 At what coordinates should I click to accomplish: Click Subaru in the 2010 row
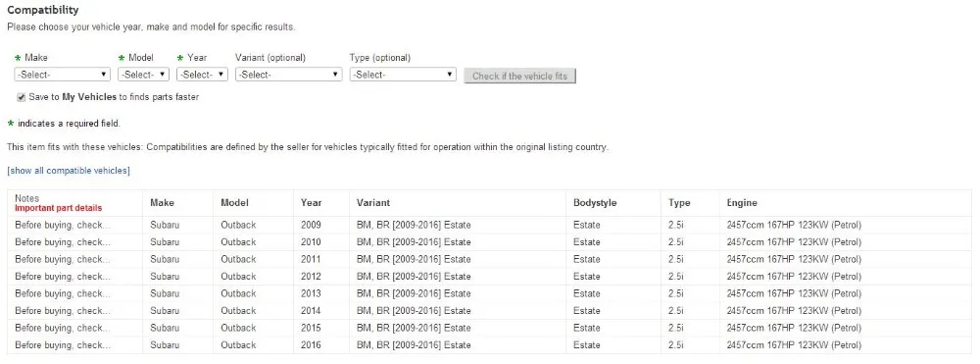pyautogui.click(x=165, y=242)
